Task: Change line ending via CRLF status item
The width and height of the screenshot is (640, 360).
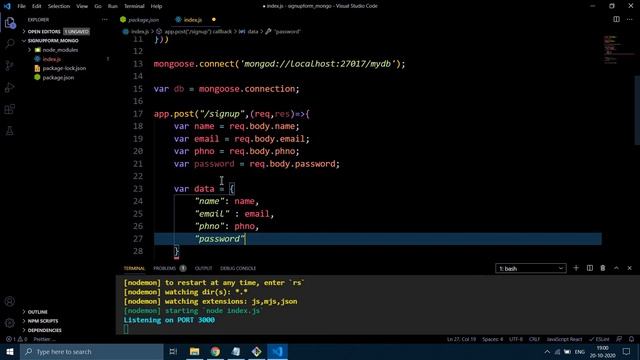Action: (x=534, y=339)
